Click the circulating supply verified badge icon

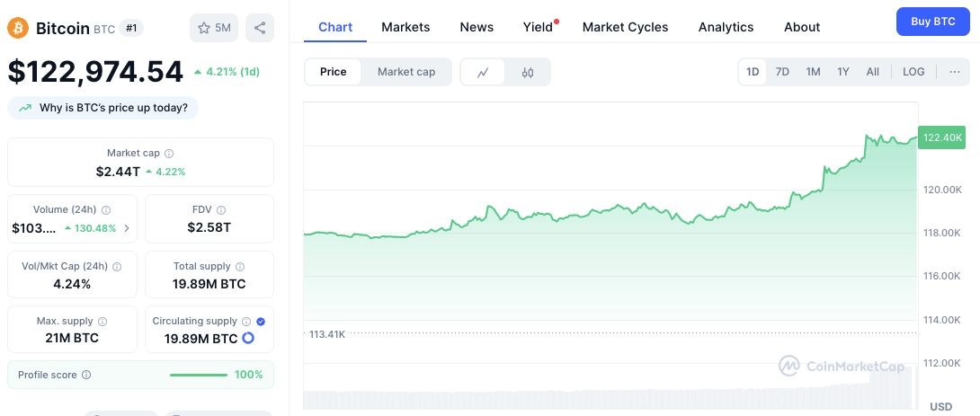tap(261, 321)
